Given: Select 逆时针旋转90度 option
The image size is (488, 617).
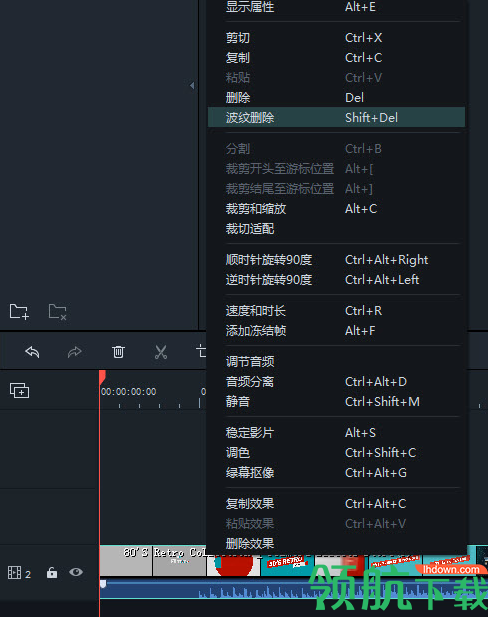Looking at the screenshot, I should 336,280.
